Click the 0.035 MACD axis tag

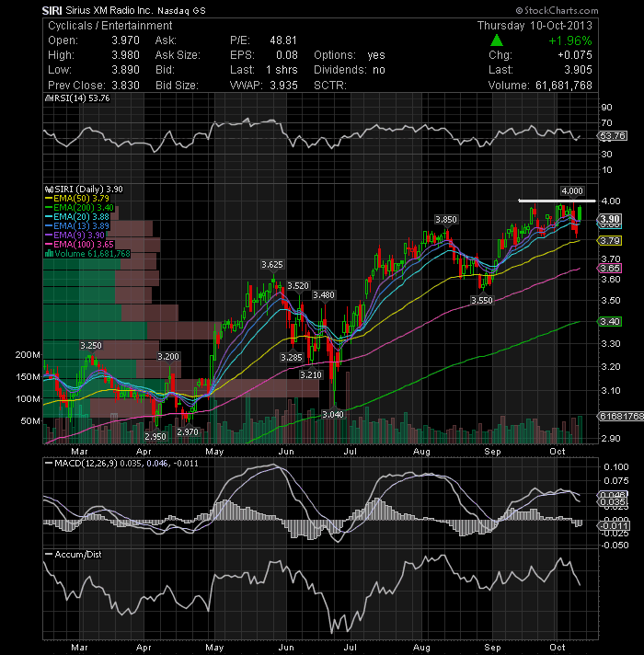tap(613, 502)
